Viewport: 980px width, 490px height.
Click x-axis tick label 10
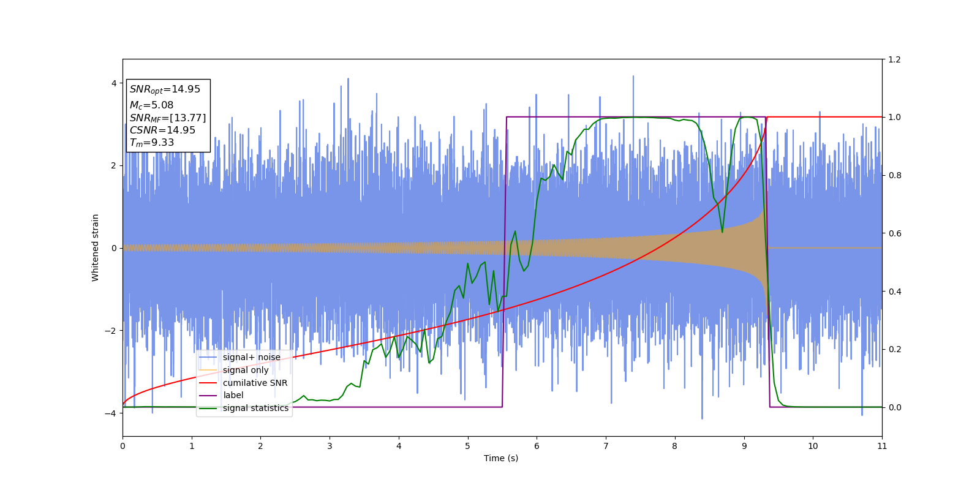click(813, 446)
